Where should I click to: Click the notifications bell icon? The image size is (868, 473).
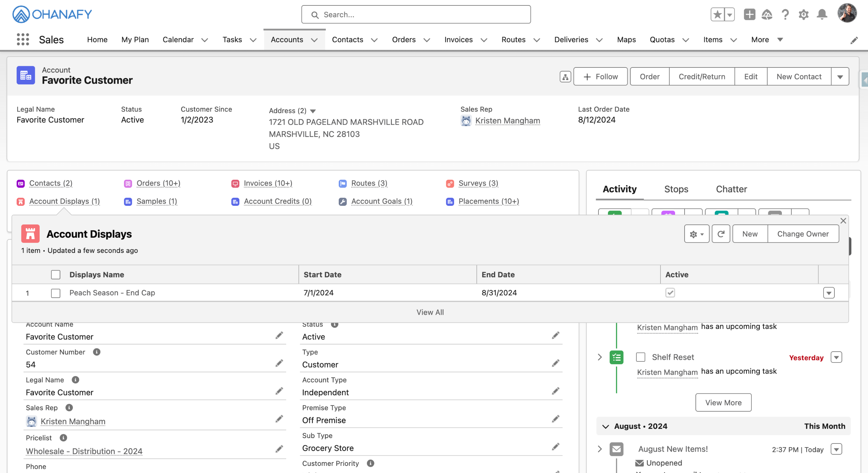click(822, 15)
